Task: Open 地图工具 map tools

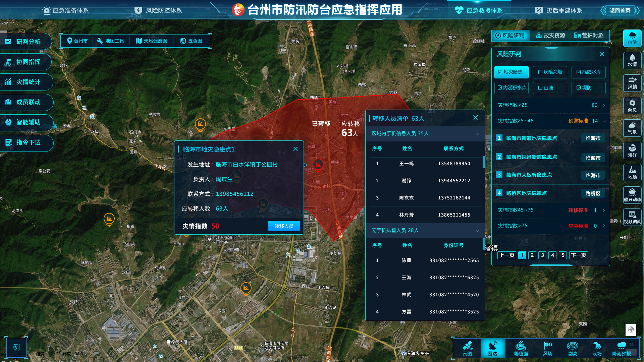Action: click(x=110, y=41)
